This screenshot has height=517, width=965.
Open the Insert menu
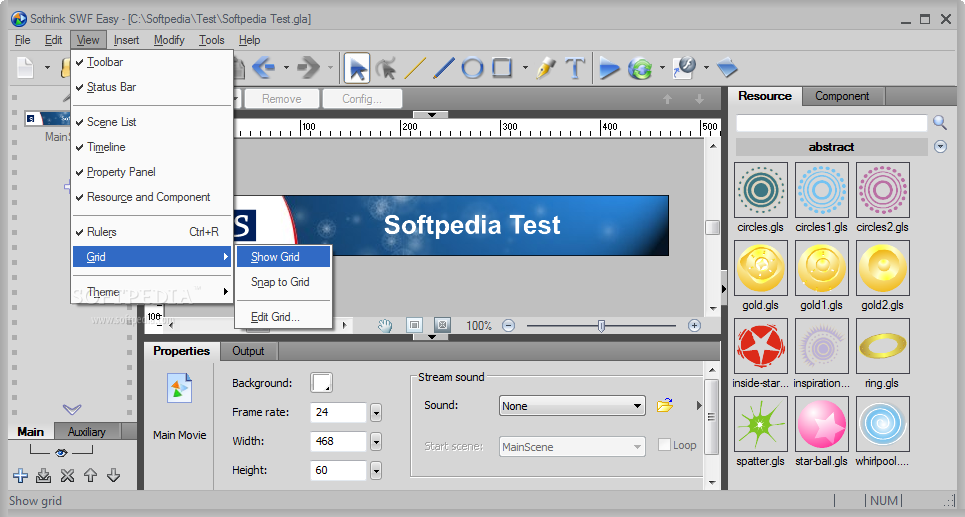pos(126,40)
